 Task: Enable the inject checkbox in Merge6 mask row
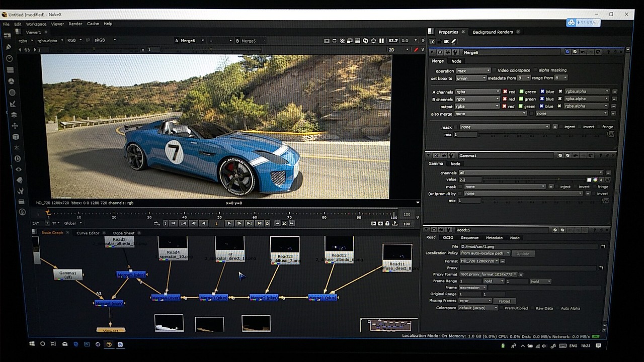point(560,127)
